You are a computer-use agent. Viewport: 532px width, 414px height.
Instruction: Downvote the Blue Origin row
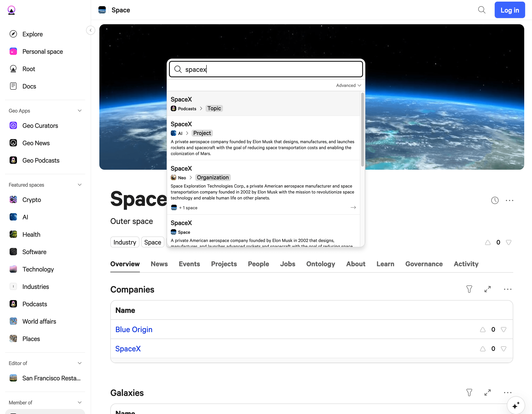click(x=504, y=330)
